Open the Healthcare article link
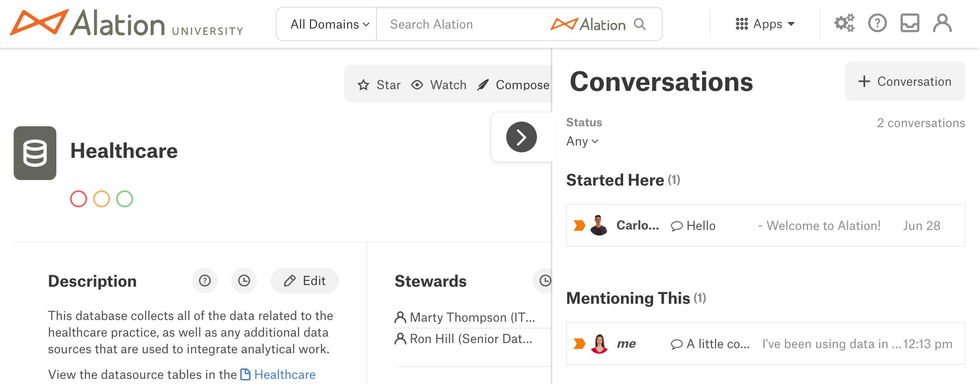The image size is (980, 384). click(278, 375)
